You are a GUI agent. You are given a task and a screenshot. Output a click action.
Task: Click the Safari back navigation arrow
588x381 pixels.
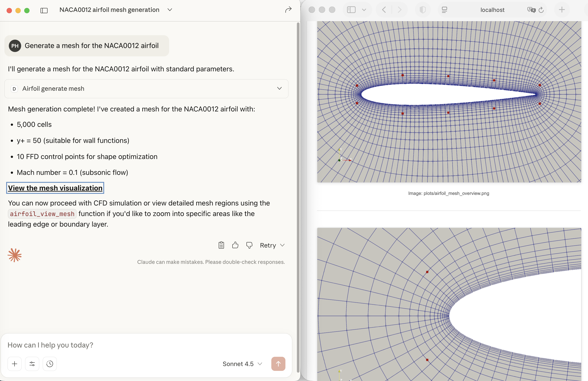click(x=384, y=10)
